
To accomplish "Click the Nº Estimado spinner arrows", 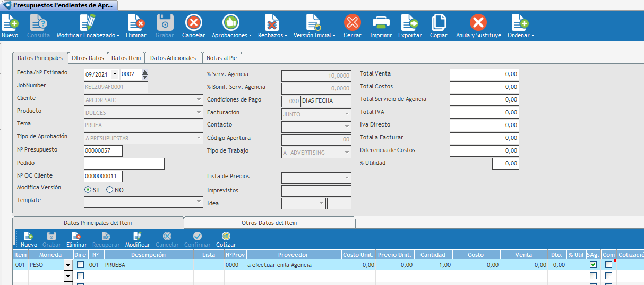I will tap(145, 74).
